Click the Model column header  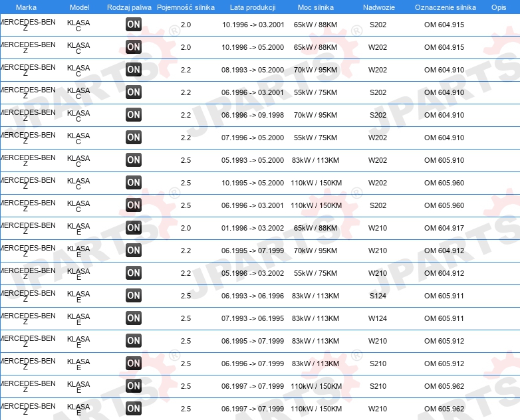[x=80, y=7]
